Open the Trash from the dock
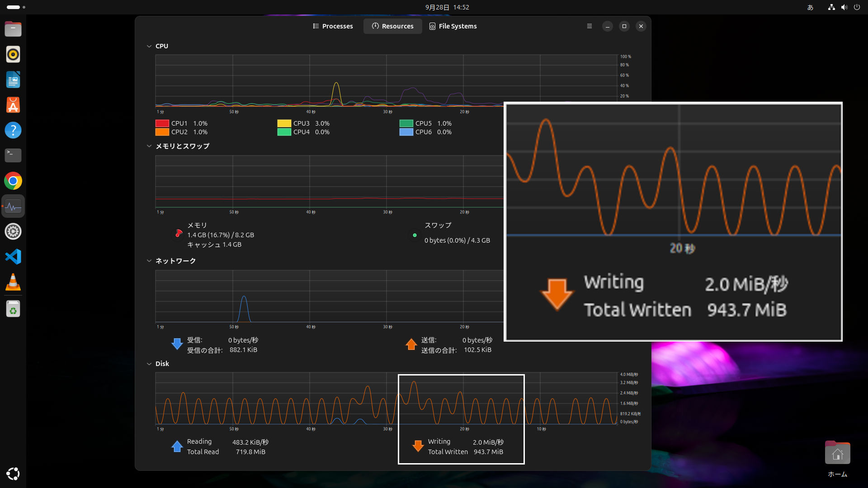 pos(13,309)
